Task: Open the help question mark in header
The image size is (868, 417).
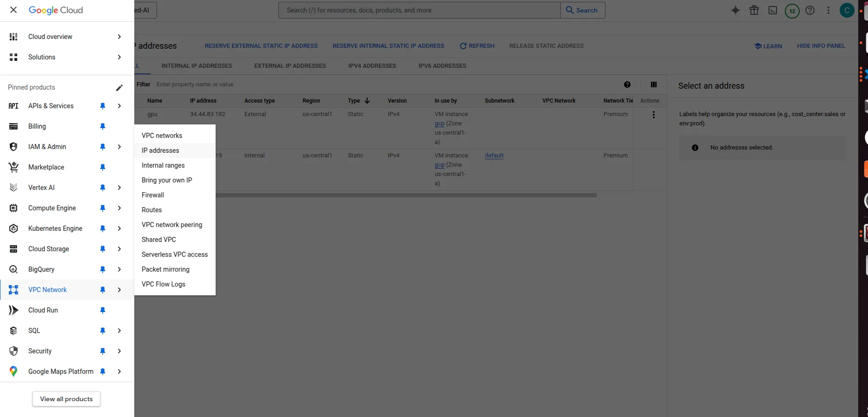Action: tap(810, 10)
